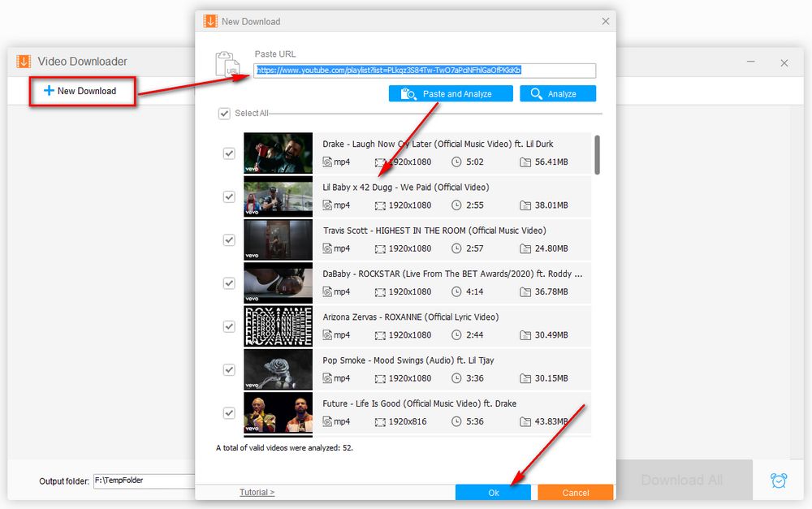Click the New Download dialog logo icon
The height and width of the screenshot is (509, 812).
[210, 21]
